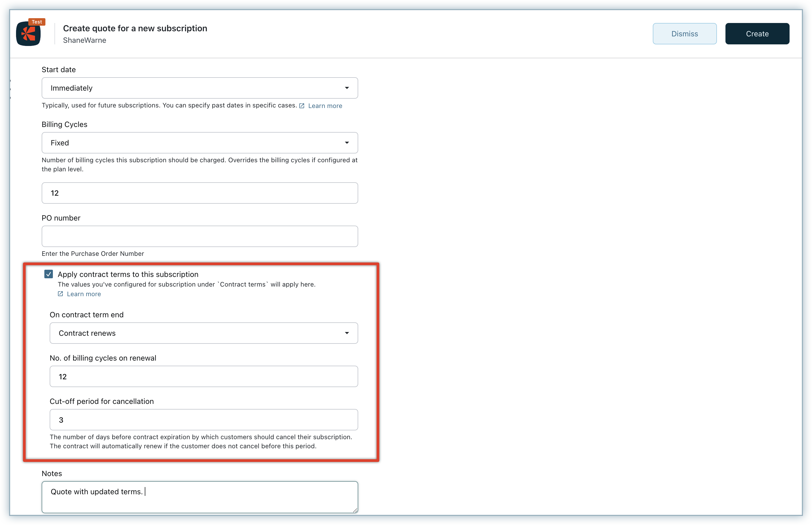Click the Cut-off period for cancellation field
Image resolution: width=812 pixels, height=525 pixels.
pos(203,420)
